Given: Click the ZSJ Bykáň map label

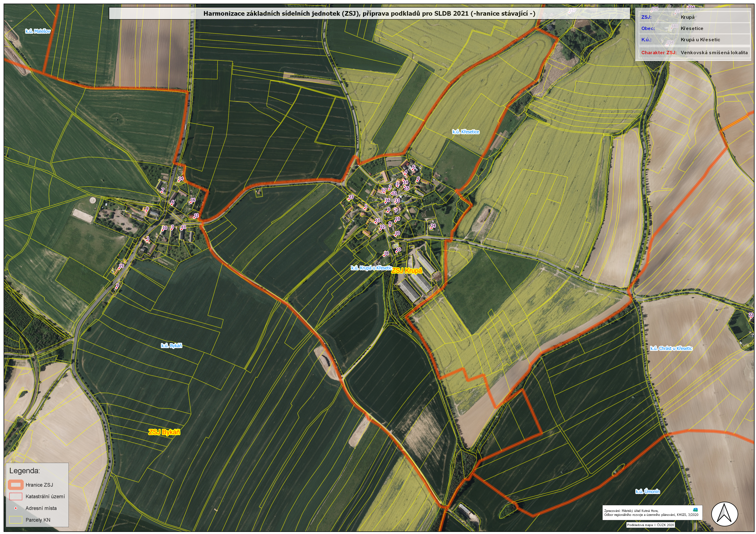Looking at the screenshot, I should pyautogui.click(x=164, y=432).
